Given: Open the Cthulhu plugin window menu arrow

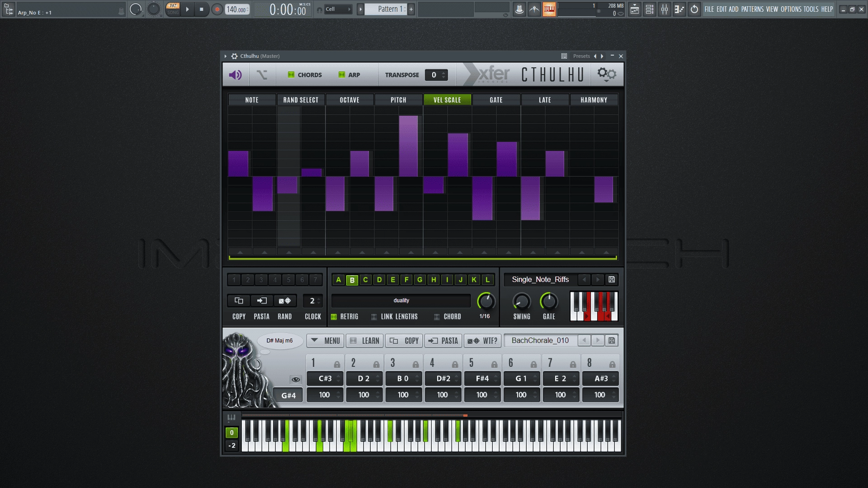Looking at the screenshot, I should [226, 56].
